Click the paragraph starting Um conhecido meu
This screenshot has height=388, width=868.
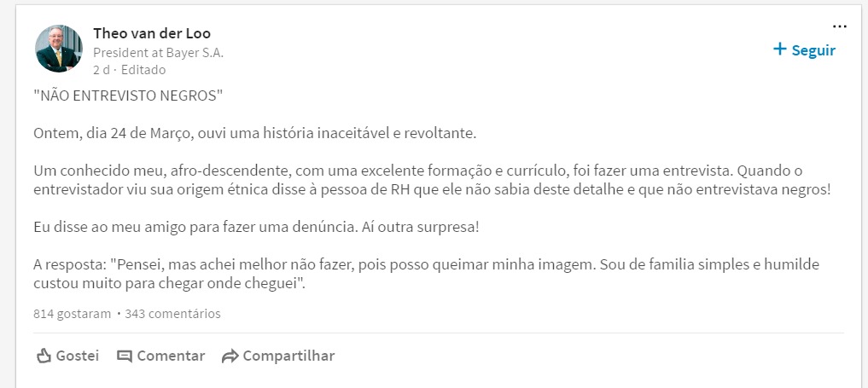433,180
